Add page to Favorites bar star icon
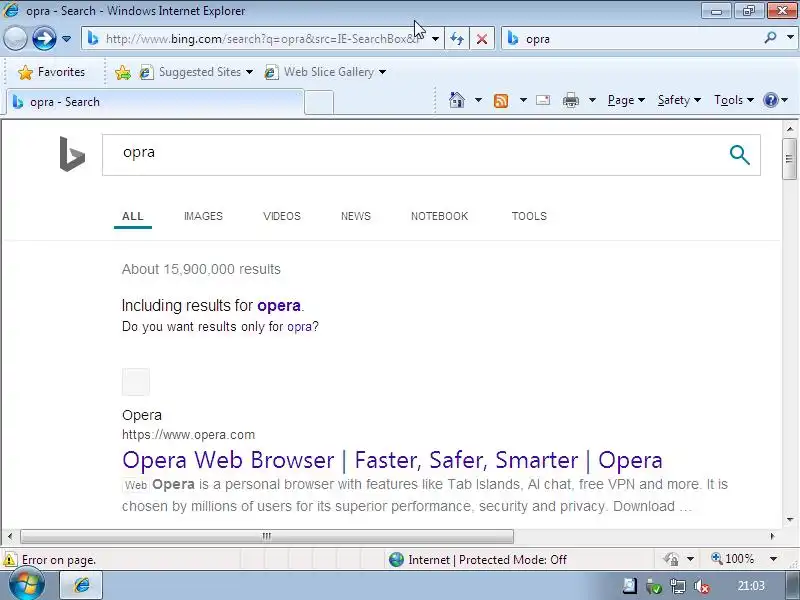 pos(123,72)
